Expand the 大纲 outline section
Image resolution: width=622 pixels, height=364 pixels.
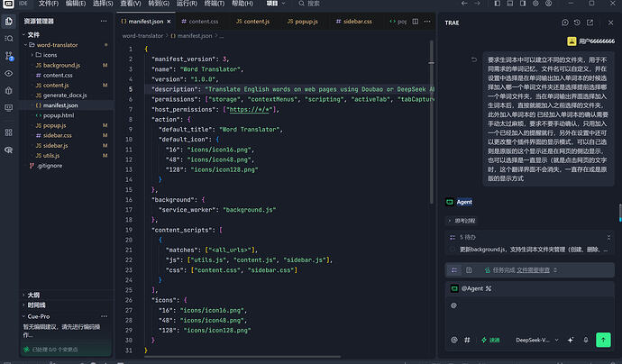click(33, 295)
